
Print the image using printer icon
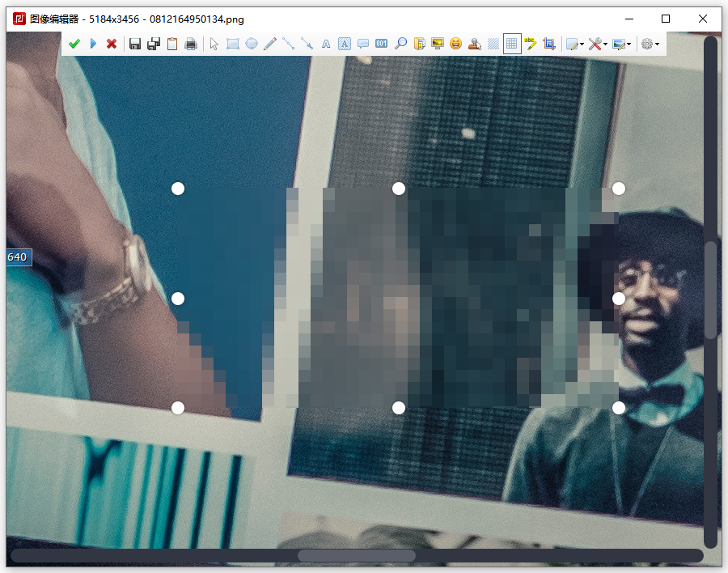point(191,45)
